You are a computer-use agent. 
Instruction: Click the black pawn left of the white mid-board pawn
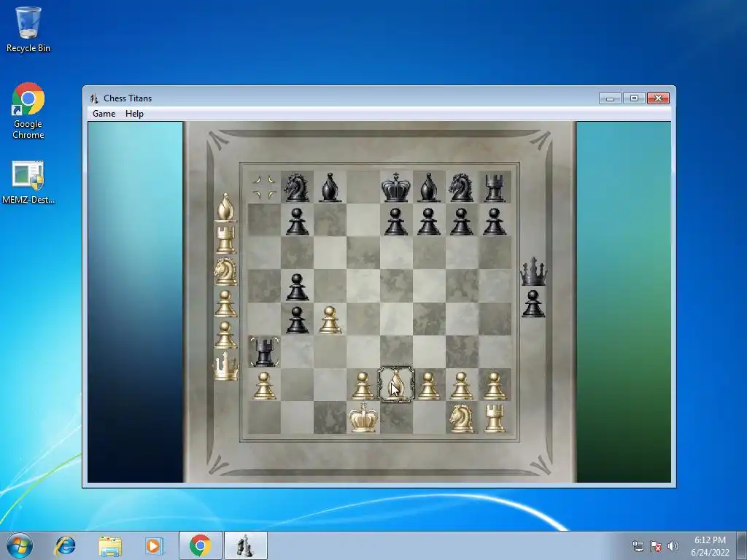tap(297, 319)
